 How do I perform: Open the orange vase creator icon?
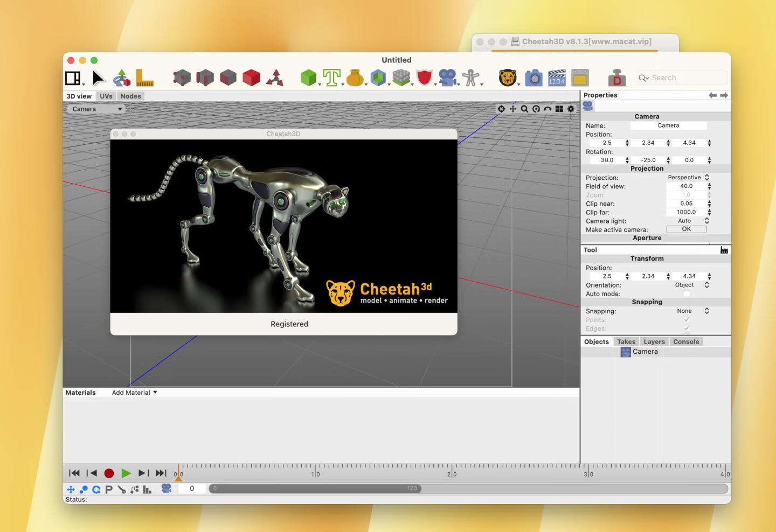(x=355, y=78)
